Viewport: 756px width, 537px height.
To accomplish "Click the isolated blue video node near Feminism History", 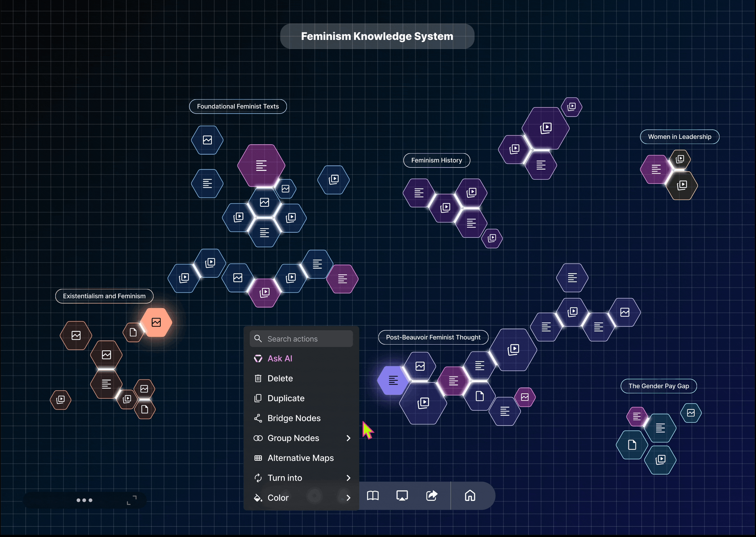I will pyautogui.click(x=333, y=180).
